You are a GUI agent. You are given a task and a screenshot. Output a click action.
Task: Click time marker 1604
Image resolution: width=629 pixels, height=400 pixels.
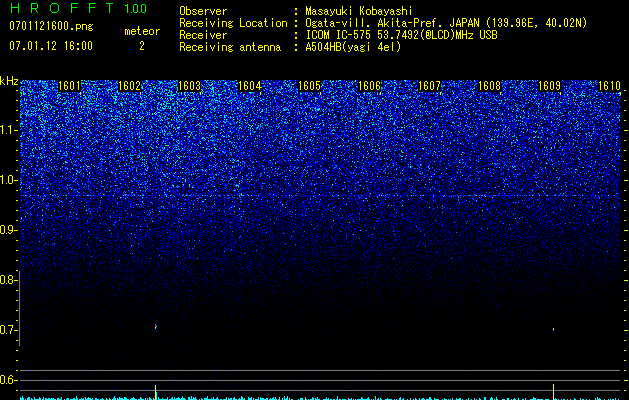pyautogui.click(x=250, y=86)
